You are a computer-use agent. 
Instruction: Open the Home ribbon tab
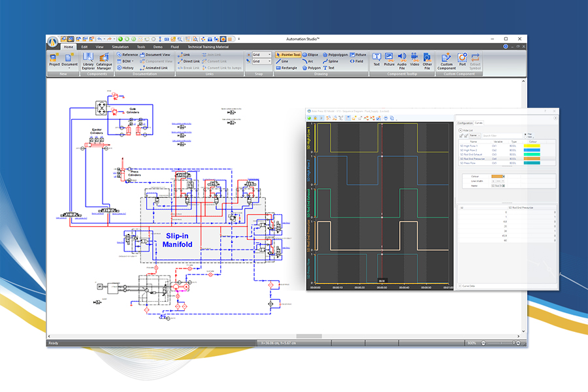(x=68, y=47)
